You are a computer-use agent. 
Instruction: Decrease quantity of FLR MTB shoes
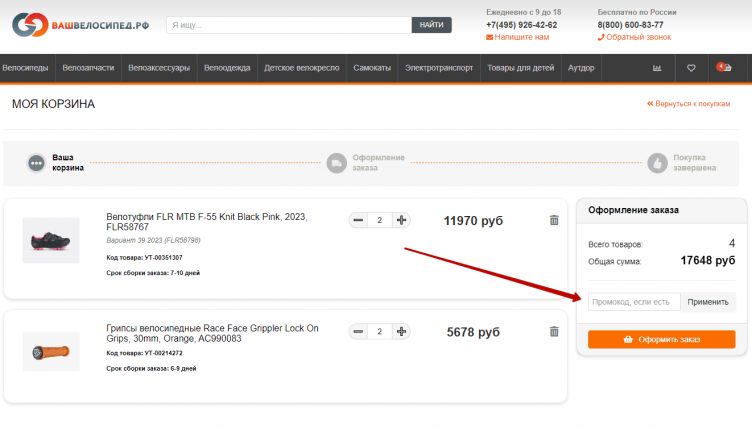(x=358, y=220)
